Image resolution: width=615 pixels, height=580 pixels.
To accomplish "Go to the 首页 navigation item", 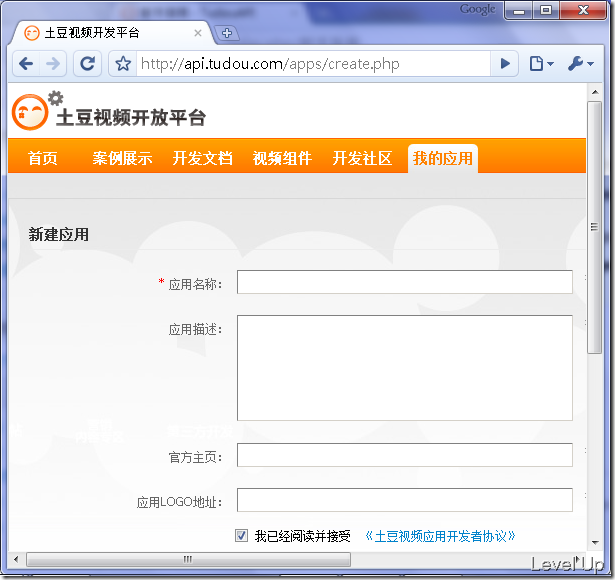I will [x=43, y=158].
